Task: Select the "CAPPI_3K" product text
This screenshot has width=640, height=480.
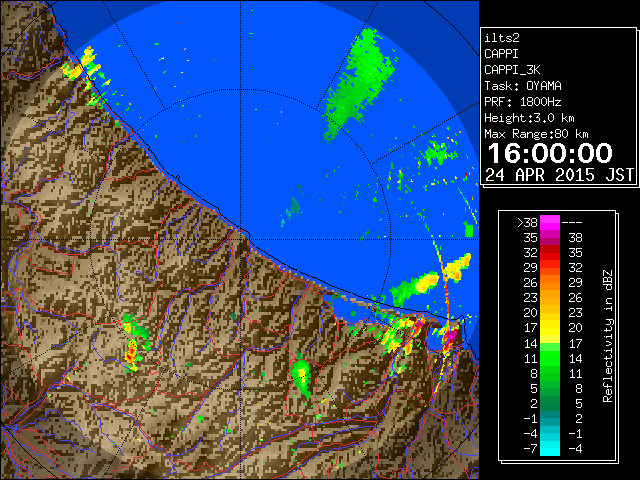Action: coord(512,70)
